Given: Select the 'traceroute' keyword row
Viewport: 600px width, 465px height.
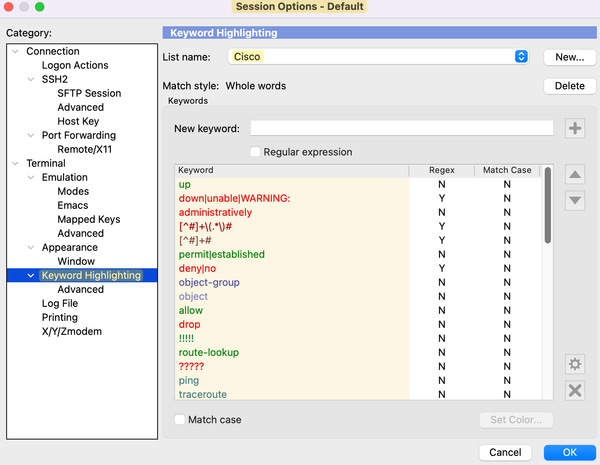Looking at the screenshot, I should (x=203, y=394).
